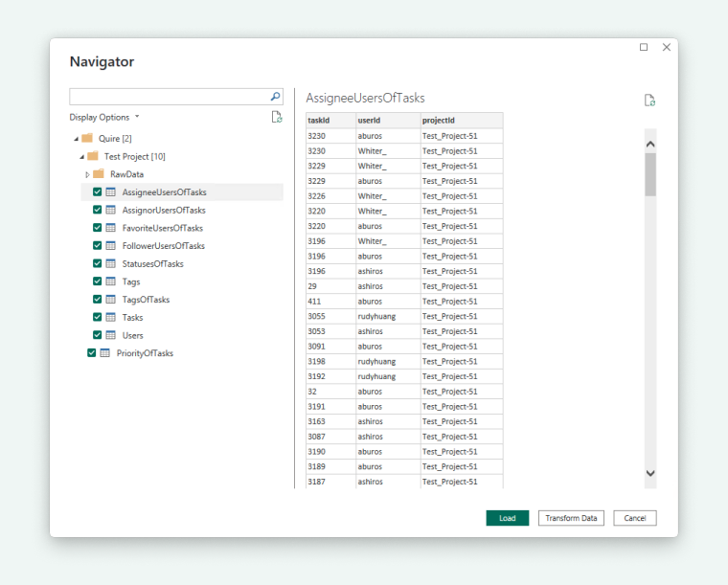Click the preview scrollbar down arrow
This screenshot has height=585, width=728.
click(x=650, y=473)
